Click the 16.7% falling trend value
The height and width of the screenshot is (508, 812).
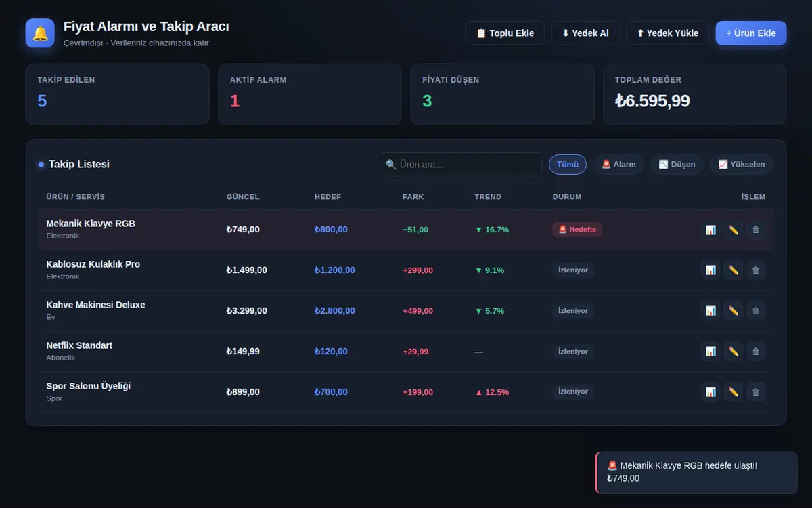[492, 230]
